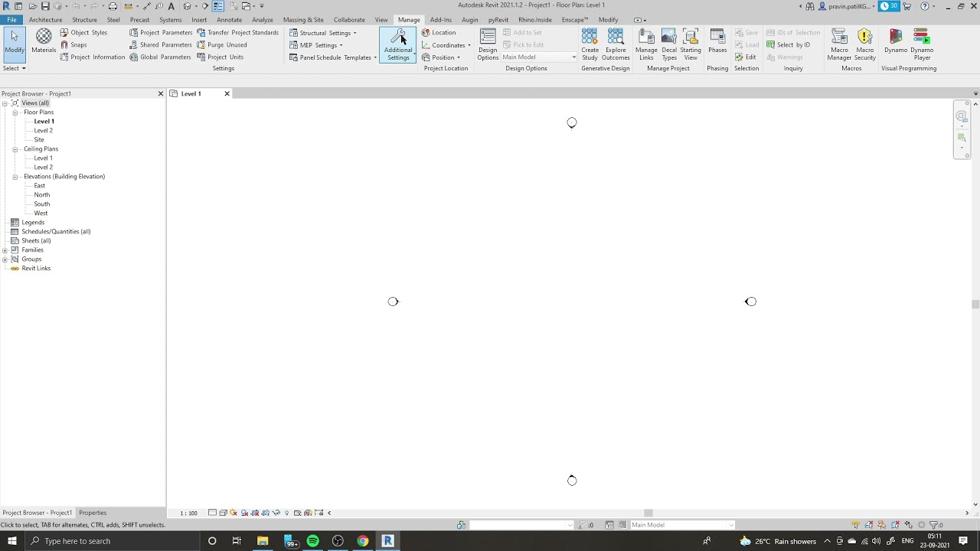Select Schedules/Quantities (all) in browser
980x551 pixels.
pyautogui.click(x=56, y=232)
